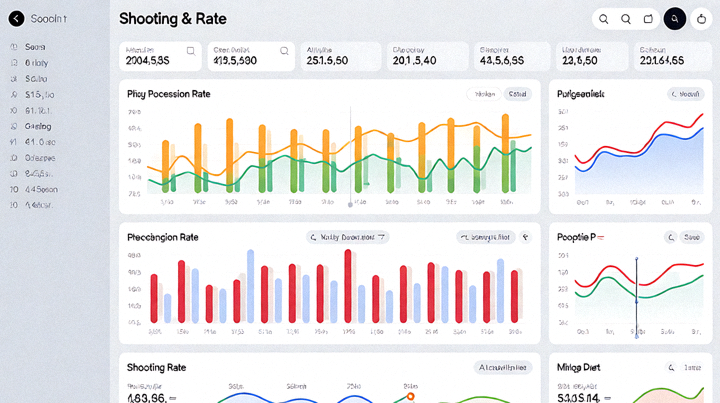Select the Odaopee item in the sidebar
720x403 pixels.
(40, 158)
